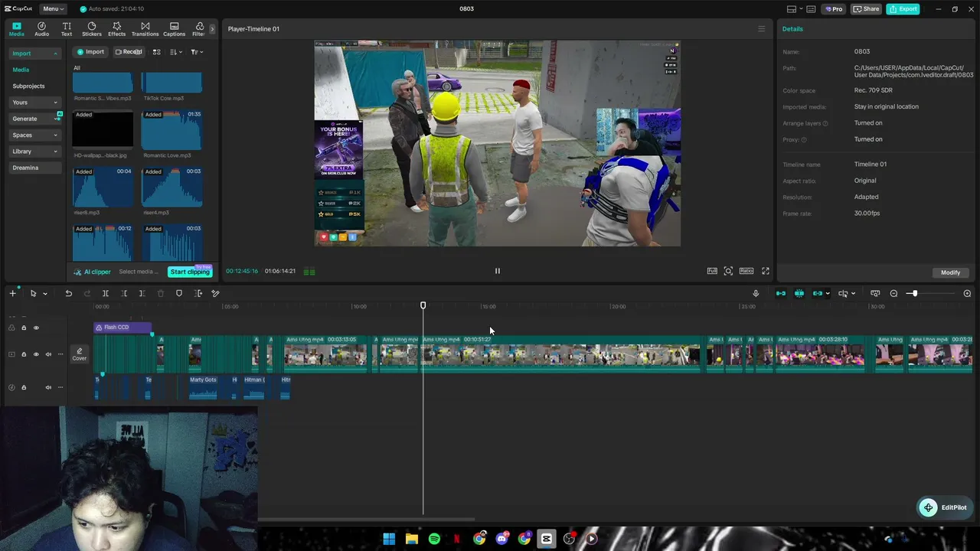980x551 pixels.
Task: Open the add-track plus button in timeline
Action: 12,293
